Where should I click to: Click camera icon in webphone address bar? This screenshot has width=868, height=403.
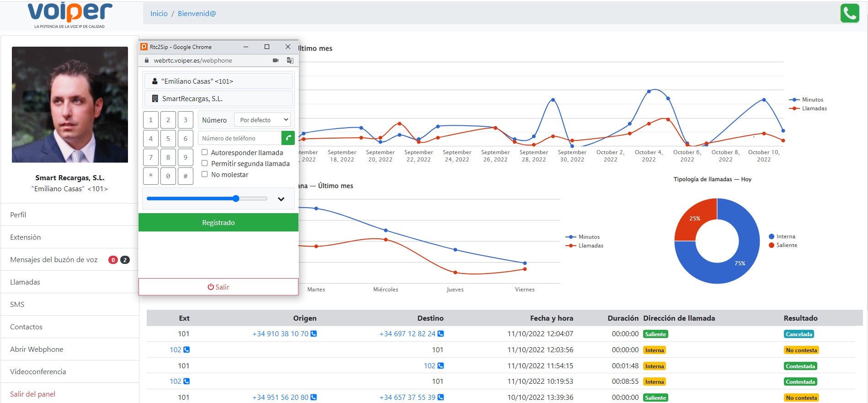(x=276, y=60)
